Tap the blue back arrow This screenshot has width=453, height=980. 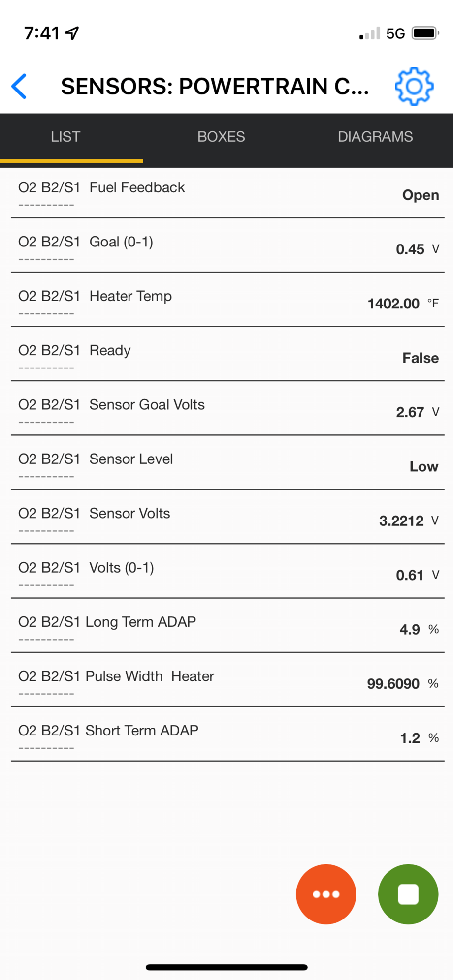point(20,87)
